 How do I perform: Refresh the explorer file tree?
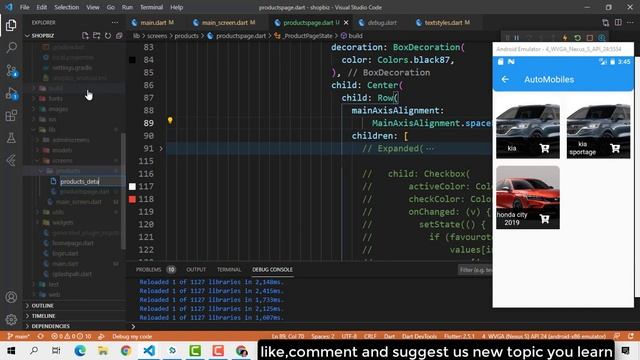coord(108,36)
